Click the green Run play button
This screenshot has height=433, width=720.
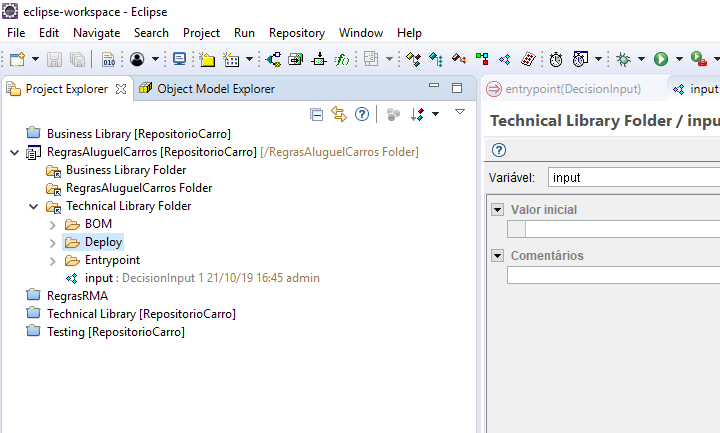(661, 59)
